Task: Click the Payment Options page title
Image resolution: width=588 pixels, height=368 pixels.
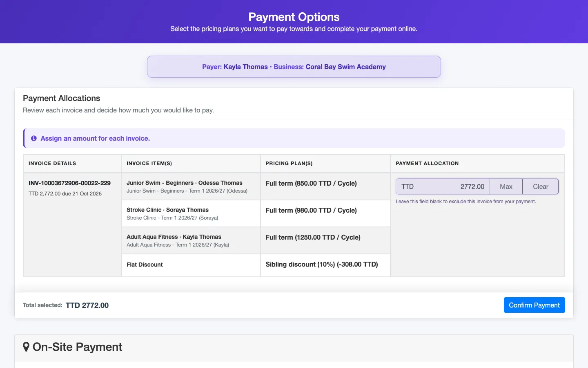Action: (x=294, y=17)
